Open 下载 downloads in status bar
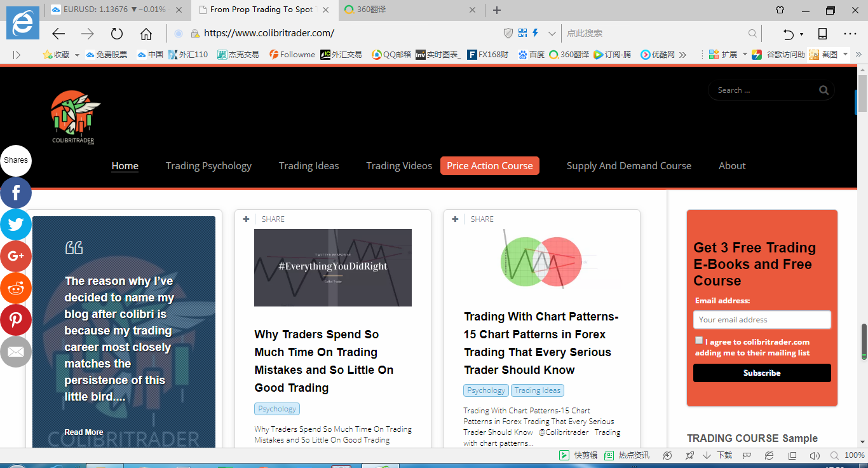The width and height of the screenshot is (868, 468). pyautogui.click(x=717, y=455)
